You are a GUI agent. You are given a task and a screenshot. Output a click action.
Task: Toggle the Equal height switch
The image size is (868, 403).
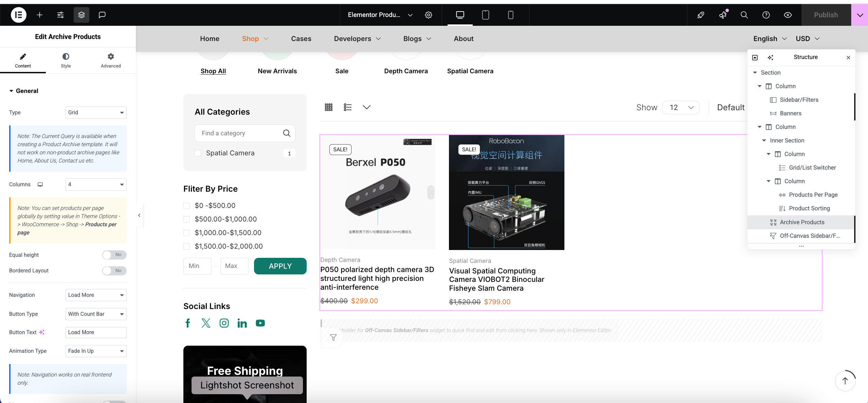pos(114,255)
